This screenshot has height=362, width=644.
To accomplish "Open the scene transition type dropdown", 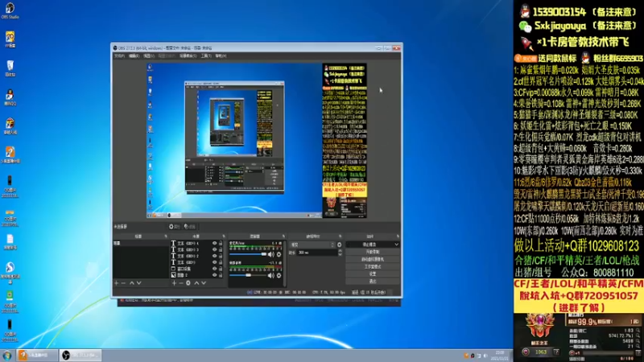I will click(x=312, y=245).
